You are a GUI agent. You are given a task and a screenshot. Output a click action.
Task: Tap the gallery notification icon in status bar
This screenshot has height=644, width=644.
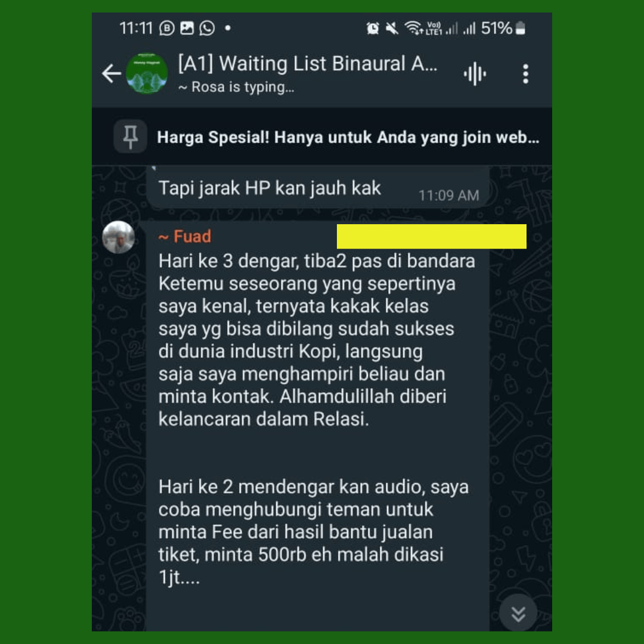(187, 29)
